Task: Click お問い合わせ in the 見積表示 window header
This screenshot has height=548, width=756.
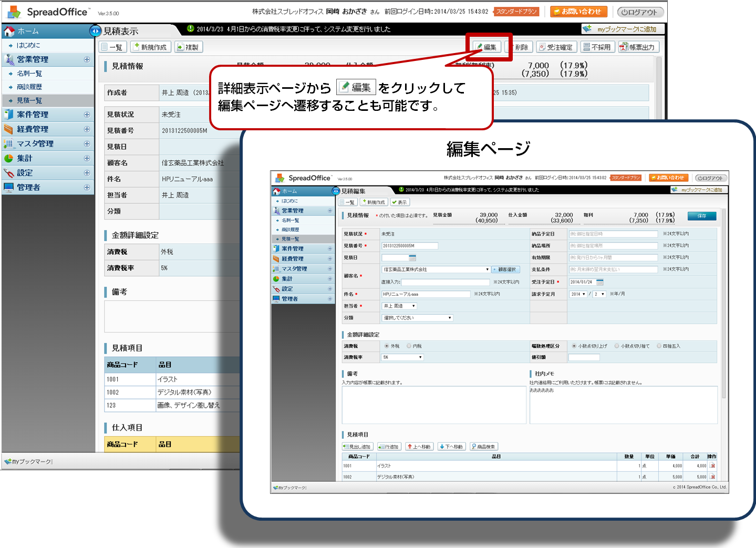Action: 578,12
